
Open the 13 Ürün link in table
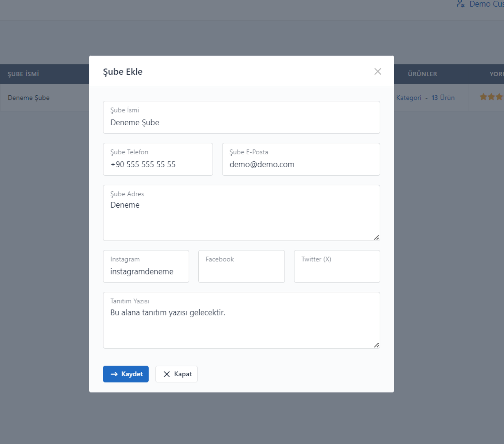(x=443, y=98)
